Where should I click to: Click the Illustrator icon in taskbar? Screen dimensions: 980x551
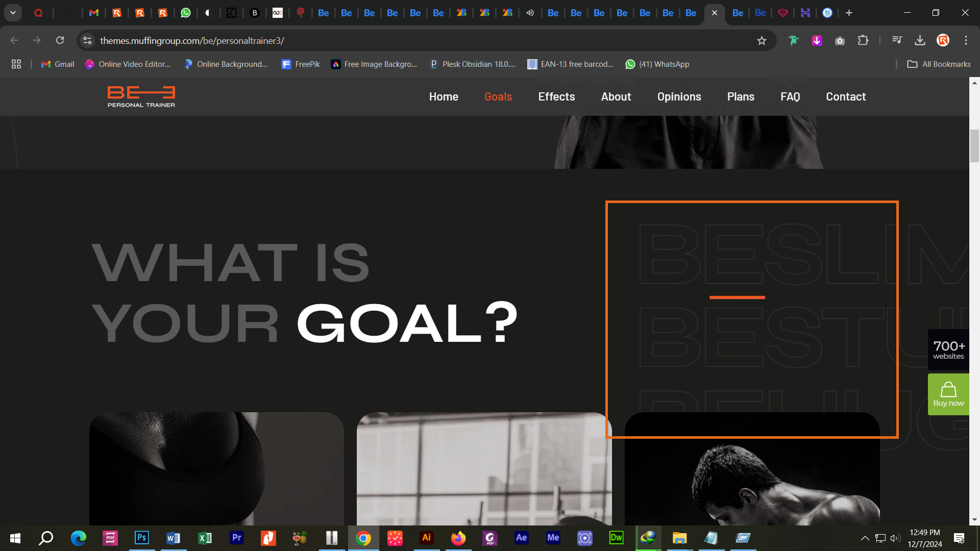click(x=427, y=538)
